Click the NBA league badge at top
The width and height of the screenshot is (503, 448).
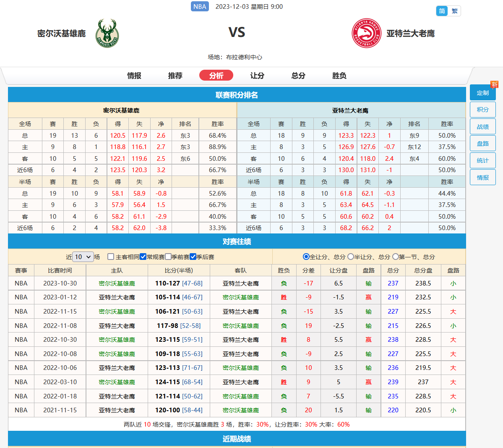pos(200,6)
